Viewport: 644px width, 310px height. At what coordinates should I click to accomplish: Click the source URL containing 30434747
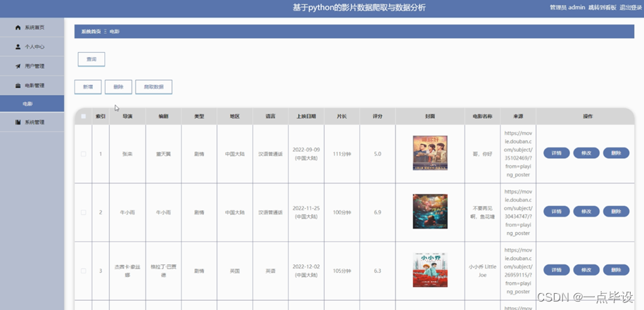tap(518, 212)
